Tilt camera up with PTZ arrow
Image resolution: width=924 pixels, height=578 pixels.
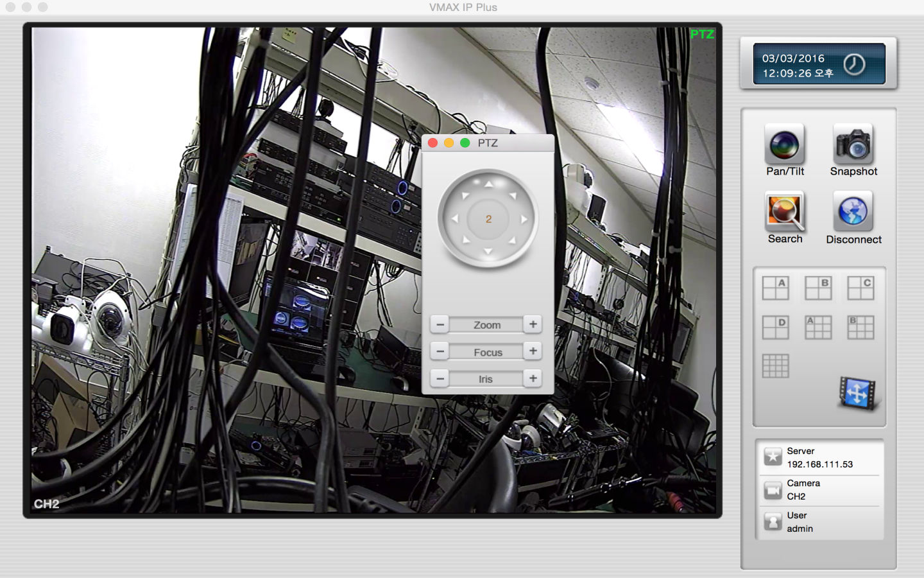point(488,184)
